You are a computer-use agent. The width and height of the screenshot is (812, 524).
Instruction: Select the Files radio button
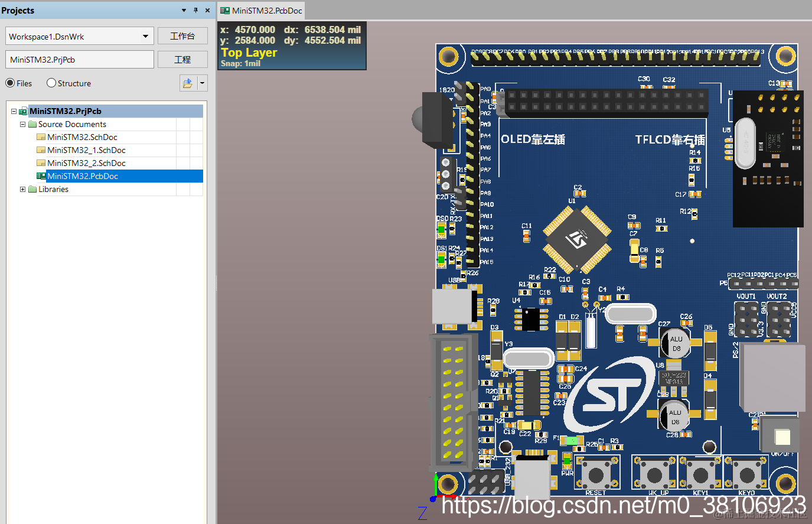pyautogui.click(x=10, y=83)
